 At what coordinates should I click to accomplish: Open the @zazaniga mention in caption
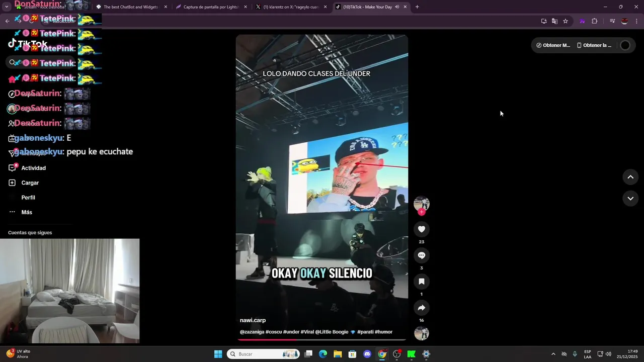coord(252,332)
